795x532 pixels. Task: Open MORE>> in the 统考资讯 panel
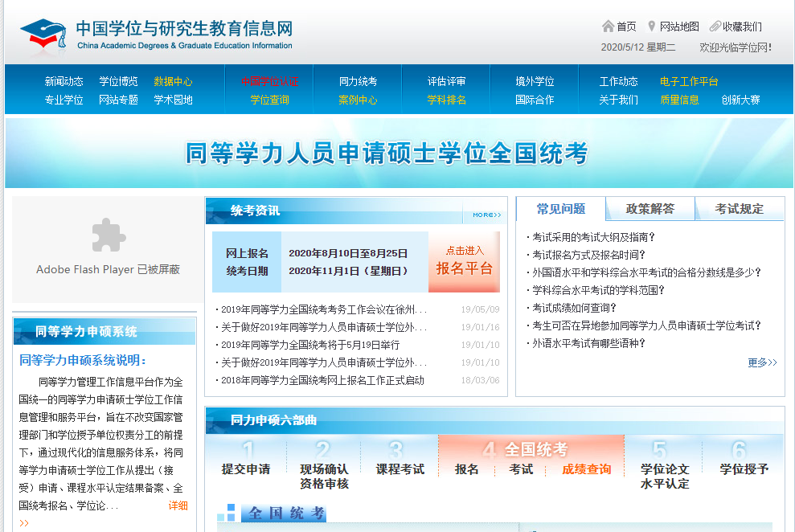tap(486, 215)
